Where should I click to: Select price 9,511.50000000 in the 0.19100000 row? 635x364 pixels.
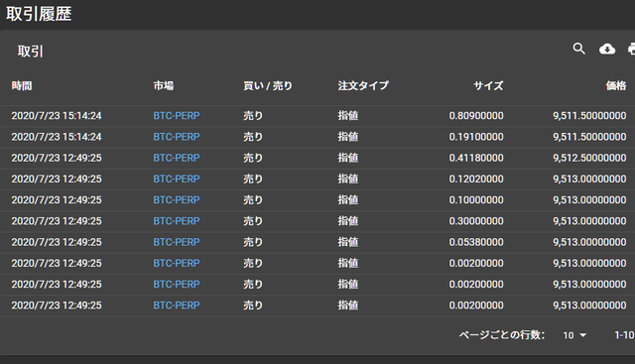click(x=589, y=137)
